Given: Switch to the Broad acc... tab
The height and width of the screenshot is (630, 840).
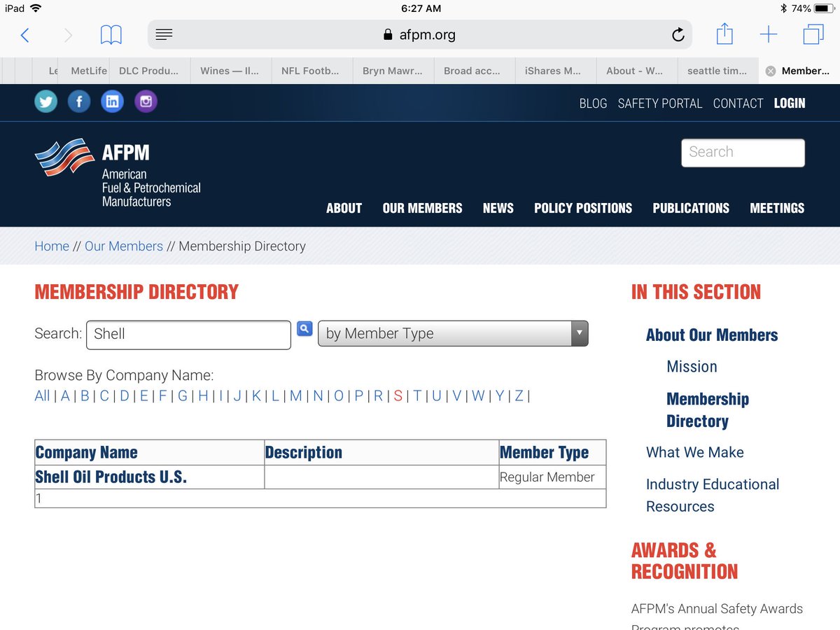Looking at the screenshot, I should 473,71.
